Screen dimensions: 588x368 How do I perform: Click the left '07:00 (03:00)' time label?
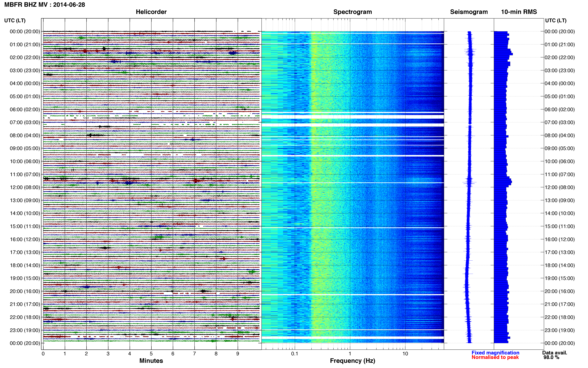25,122
